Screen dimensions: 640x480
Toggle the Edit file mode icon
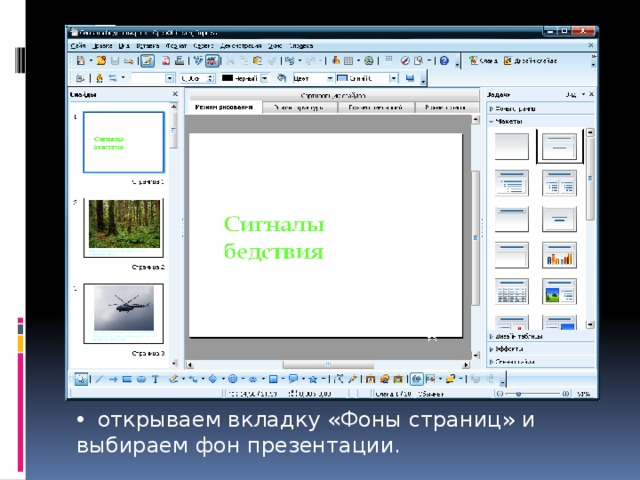coord(147,61)
